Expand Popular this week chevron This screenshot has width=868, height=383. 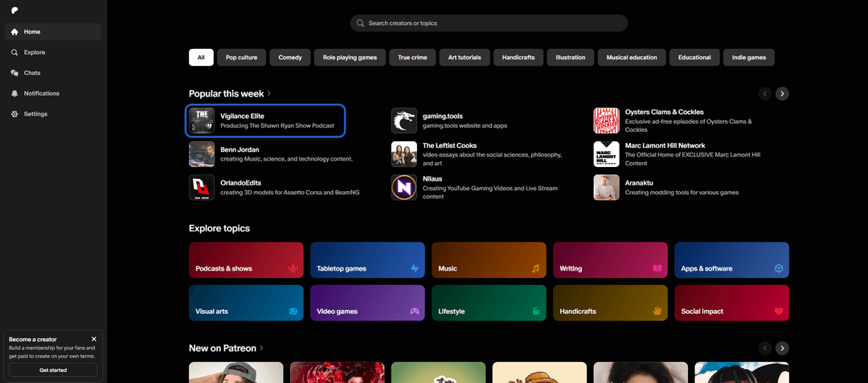269,94
